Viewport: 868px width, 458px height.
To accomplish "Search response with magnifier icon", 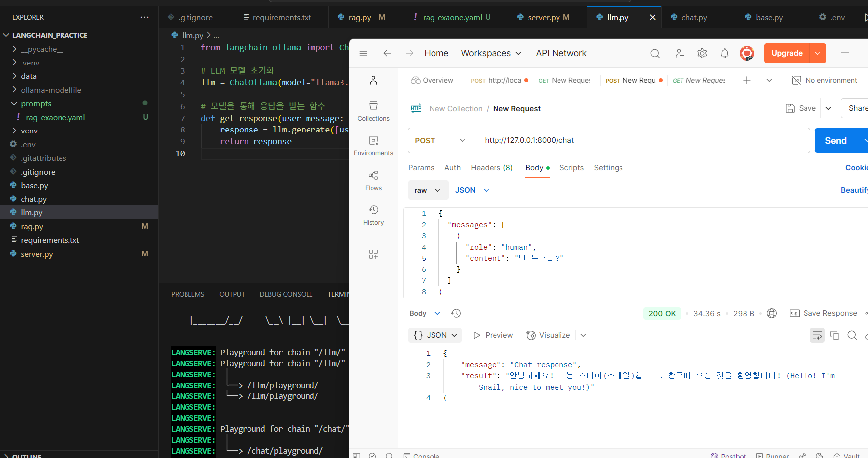I will [x=852, y=335].
